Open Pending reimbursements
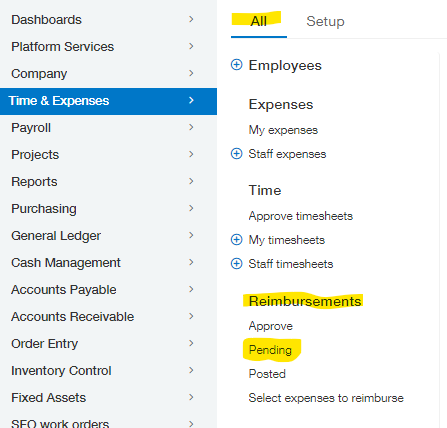Image resolution: width=447 pixels, height=428 pixels. (270, 350)
